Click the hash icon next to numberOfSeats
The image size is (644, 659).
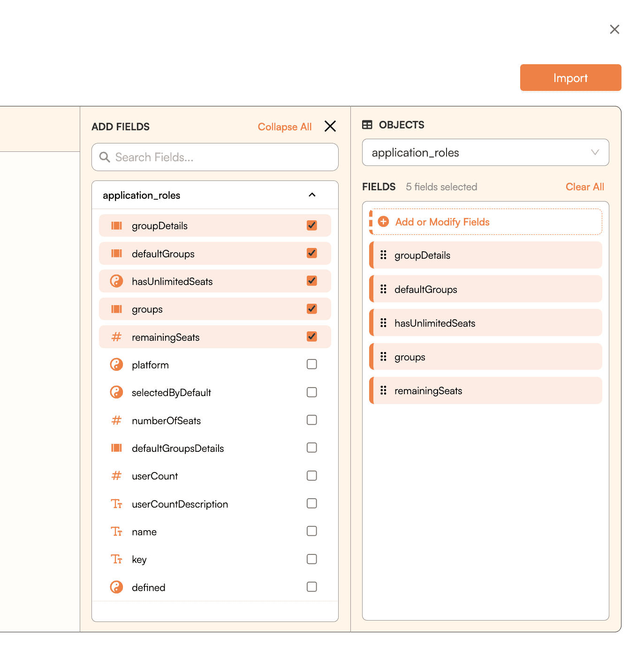116,420
